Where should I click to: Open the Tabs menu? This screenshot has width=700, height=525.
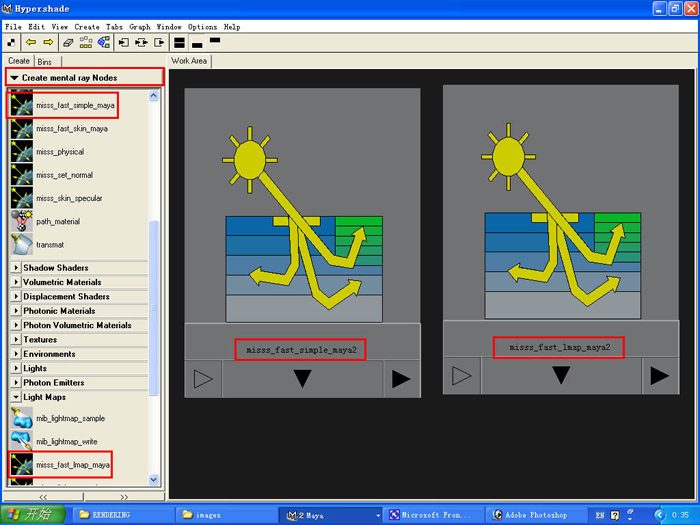point(114,27)
